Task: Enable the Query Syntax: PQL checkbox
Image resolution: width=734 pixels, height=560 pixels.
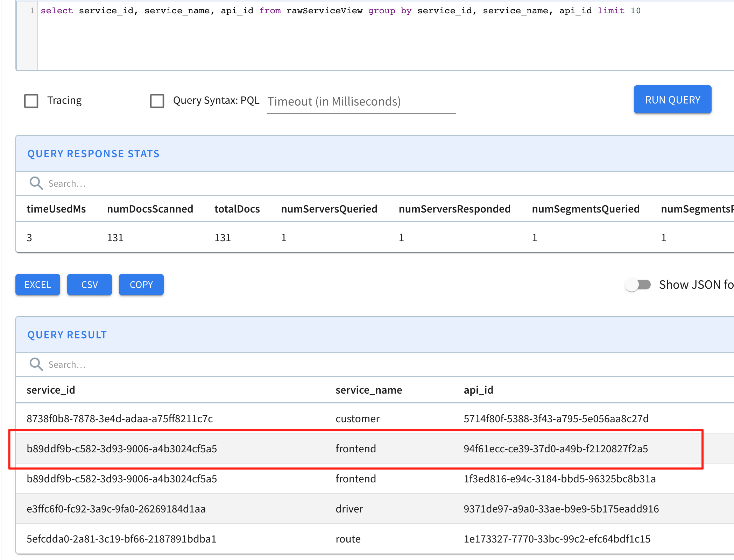Action: point(157,101)
